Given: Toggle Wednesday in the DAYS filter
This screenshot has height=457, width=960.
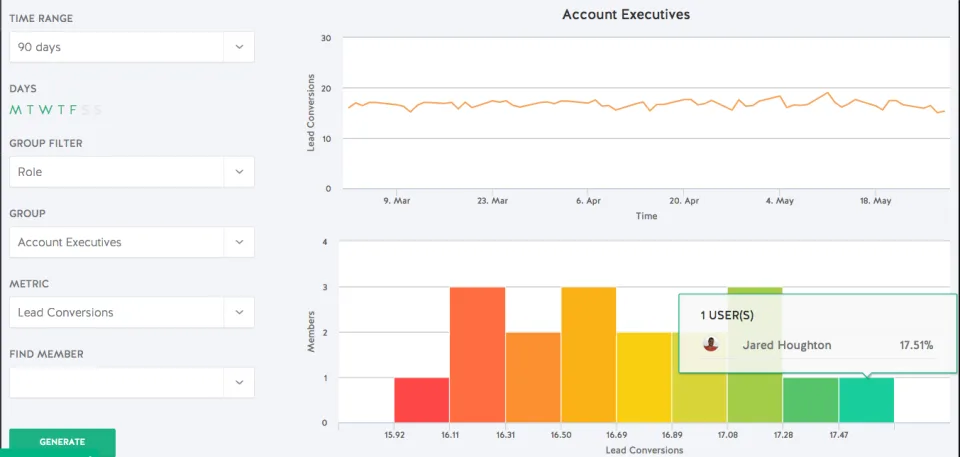Looking at the screenshot, I should tap(45, 110).
